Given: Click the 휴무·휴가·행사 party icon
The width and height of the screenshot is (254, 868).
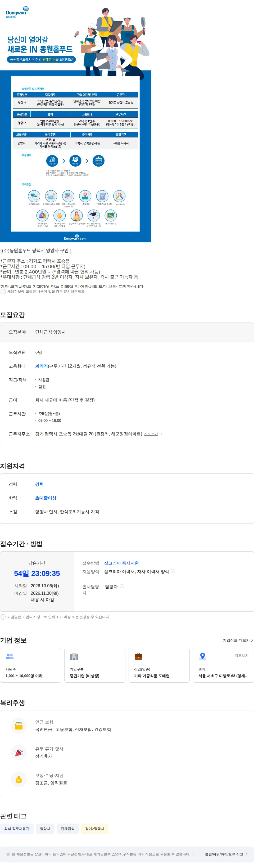Looking at the screenshot, I should point(19,753).
